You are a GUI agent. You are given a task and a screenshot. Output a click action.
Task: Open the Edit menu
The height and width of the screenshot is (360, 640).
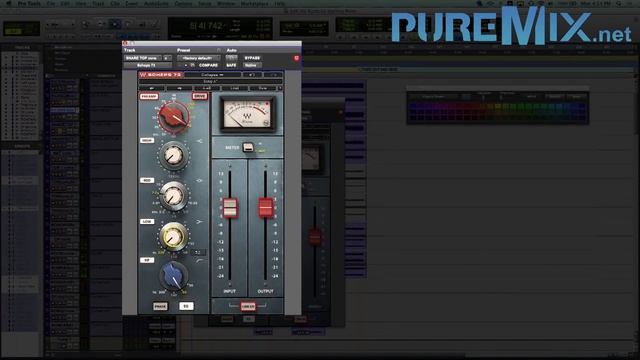(x=65, y=4)
